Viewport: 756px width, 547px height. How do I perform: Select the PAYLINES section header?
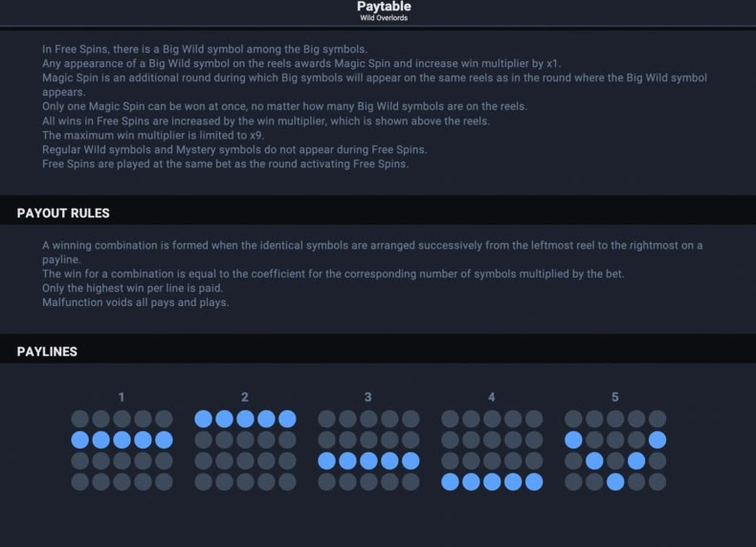[x=47, y=351]
